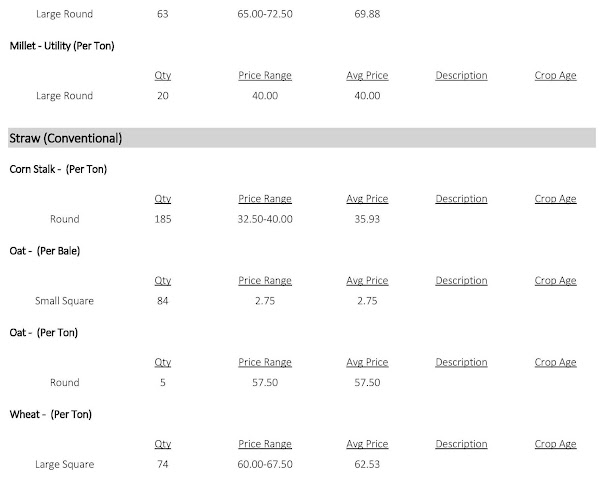Screen dimensions: 606x486
Task: Click Crop Age header under Oat (Per Ton)
Action: (555, 362)
